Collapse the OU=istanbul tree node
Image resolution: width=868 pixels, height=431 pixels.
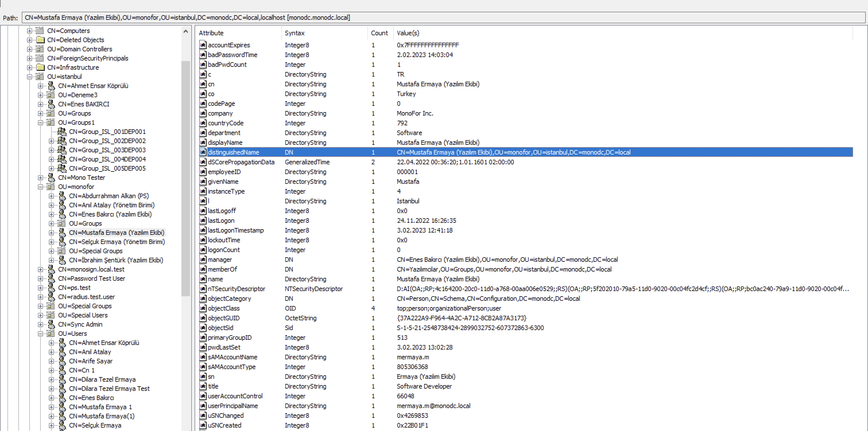click(30, 77)
